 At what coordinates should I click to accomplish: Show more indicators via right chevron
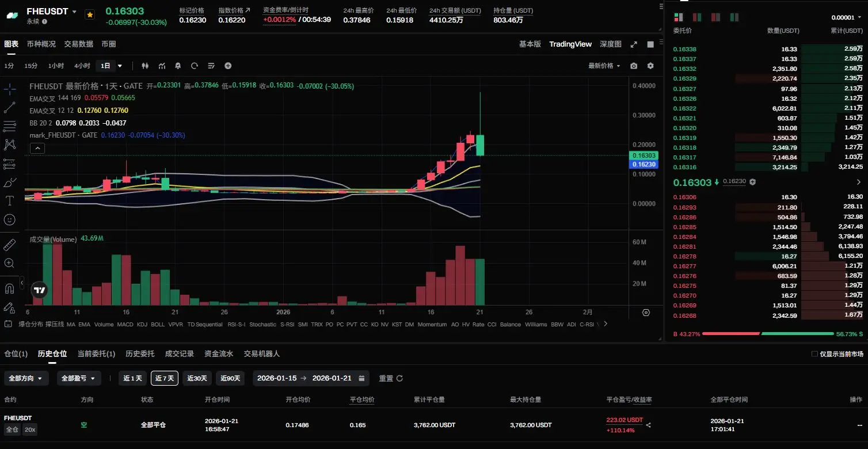tap(605, 324)
